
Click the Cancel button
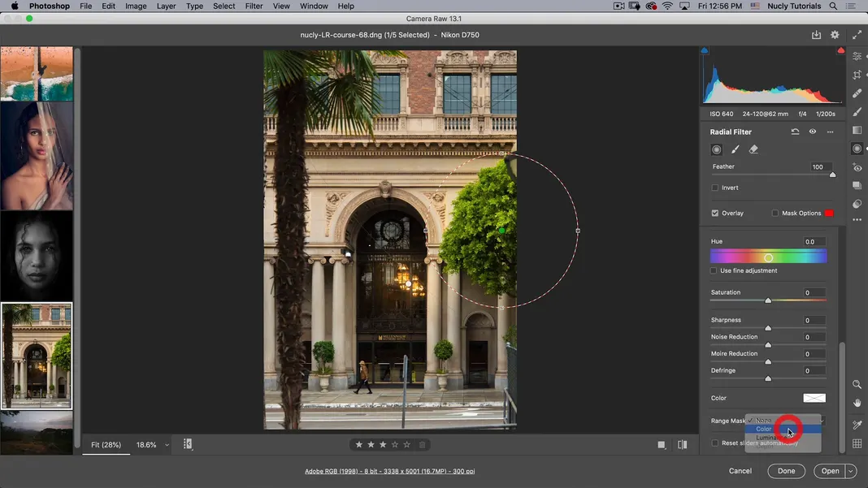(x=740, y=471)
